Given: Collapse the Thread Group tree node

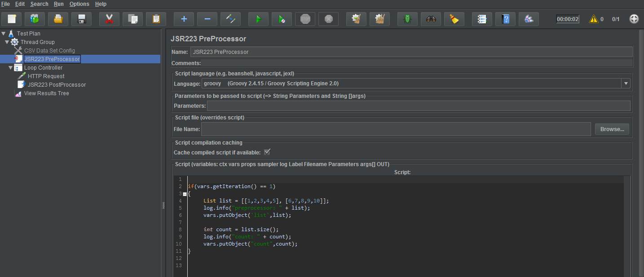Looking at the screenshot, I should click(x=7, y=42).
